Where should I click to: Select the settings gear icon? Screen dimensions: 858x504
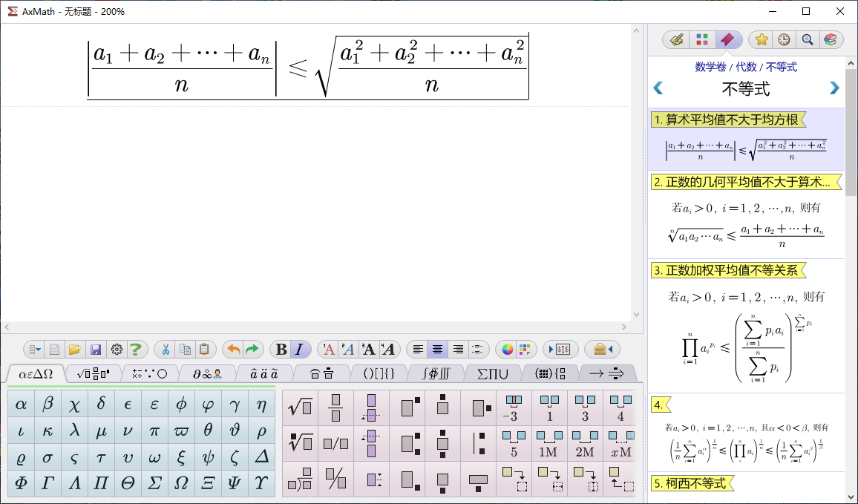(x=116, y=350)
